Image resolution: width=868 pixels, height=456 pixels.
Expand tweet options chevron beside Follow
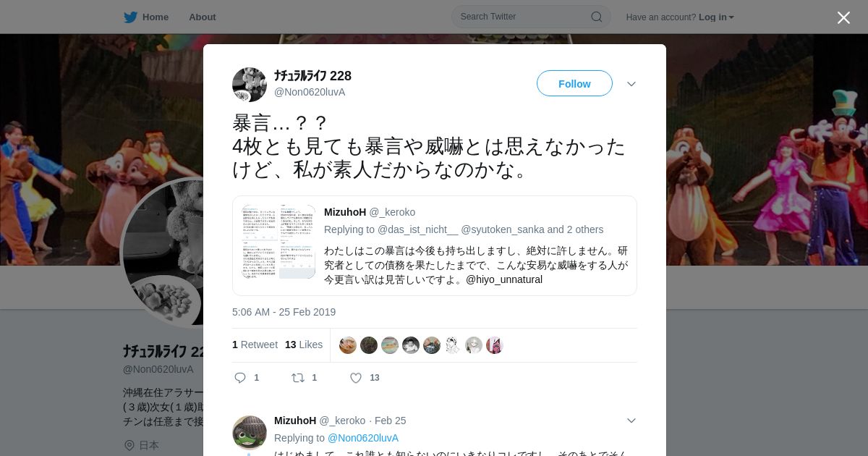pos(631,84)
